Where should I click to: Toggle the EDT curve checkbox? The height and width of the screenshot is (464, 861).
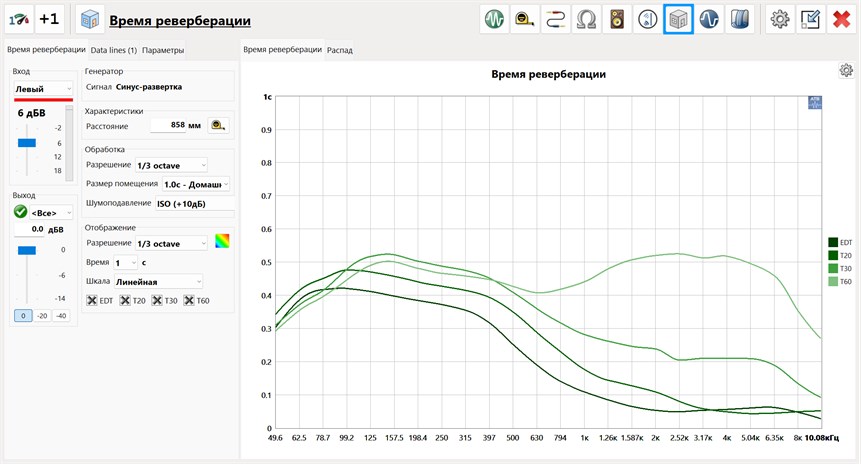(93, 301)
